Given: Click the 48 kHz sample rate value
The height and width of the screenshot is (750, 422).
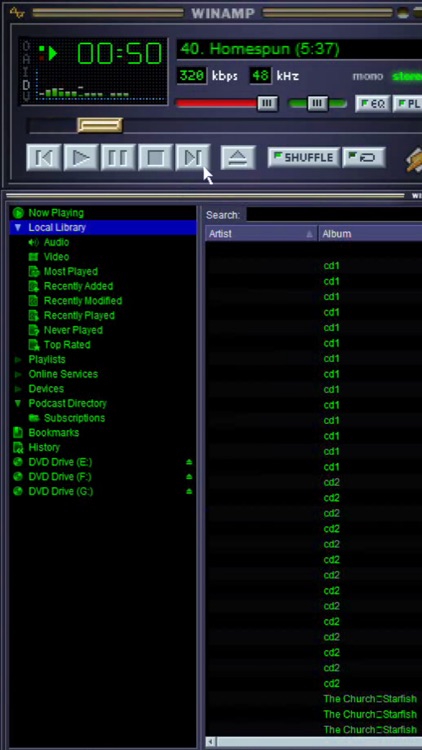Looking at the screenshot, I should tap(260, 76).
